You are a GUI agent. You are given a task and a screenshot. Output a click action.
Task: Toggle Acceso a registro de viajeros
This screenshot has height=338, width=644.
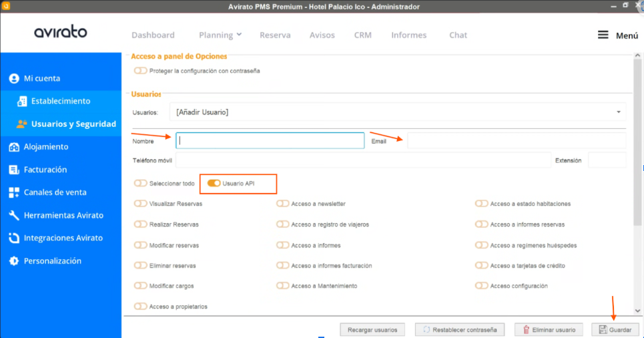pyautogui.click(x=282, y=224)
